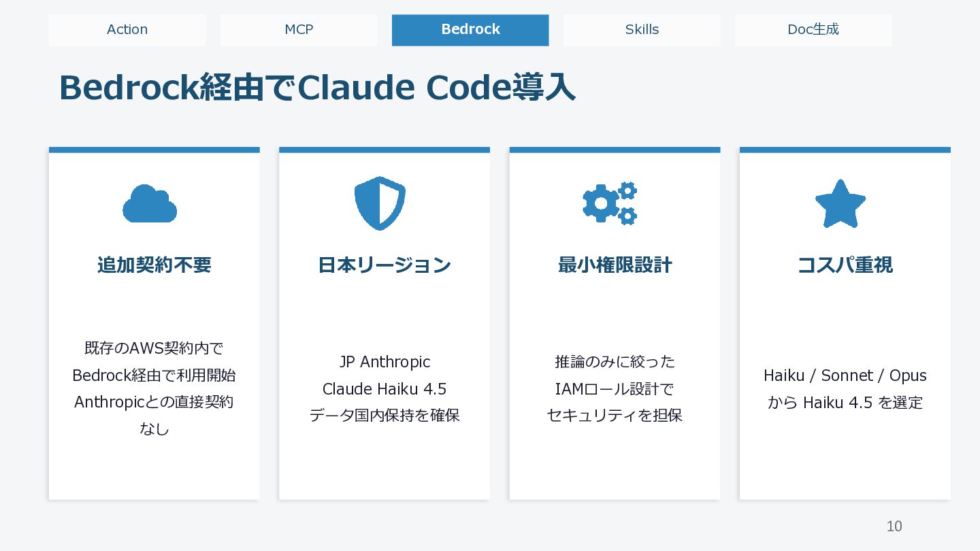Select the line Haiku / Sonnet / Opus

click(x=845, y=375)
